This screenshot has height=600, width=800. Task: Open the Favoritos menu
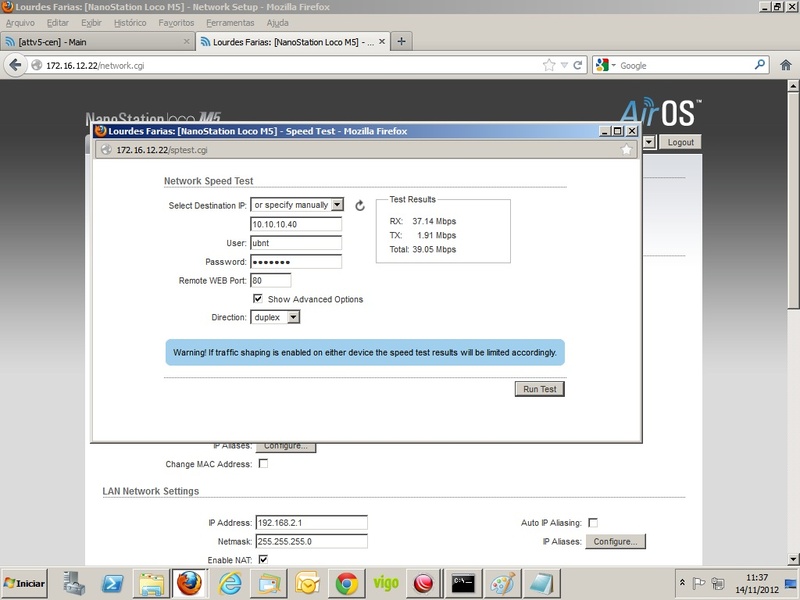click(x=176, y=23)
